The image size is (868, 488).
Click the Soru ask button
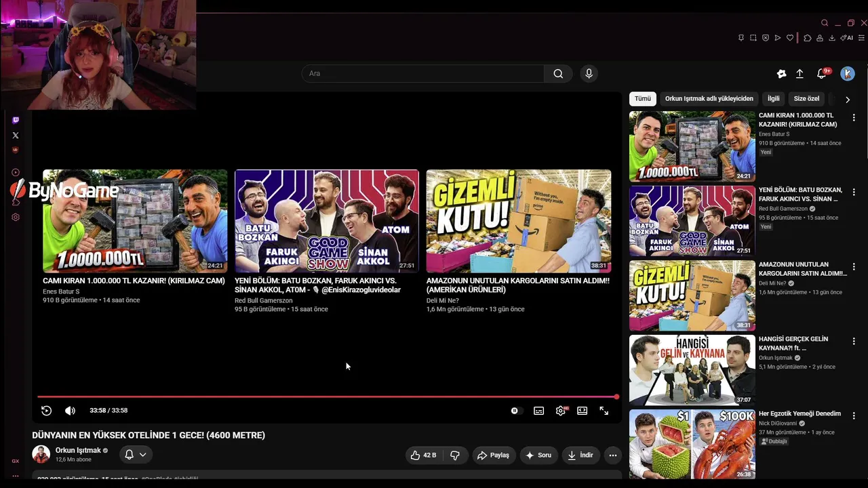(x=538, y=455)
